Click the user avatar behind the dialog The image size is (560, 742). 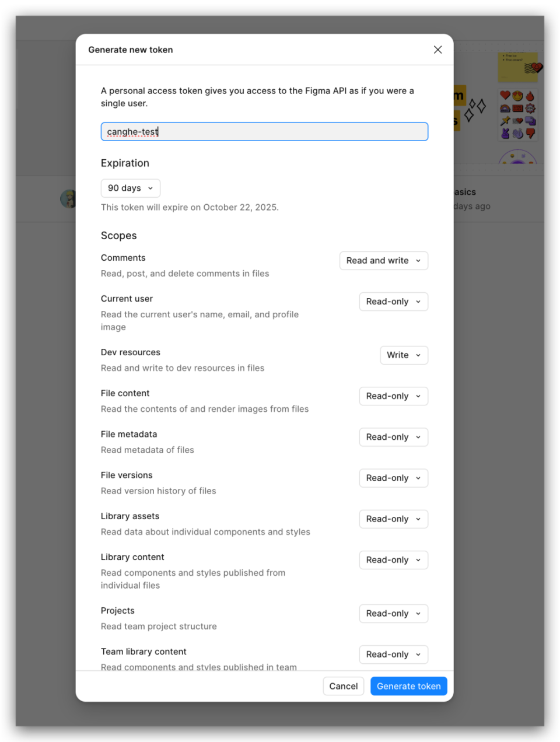pyautogui.click(x=68, y=199)
